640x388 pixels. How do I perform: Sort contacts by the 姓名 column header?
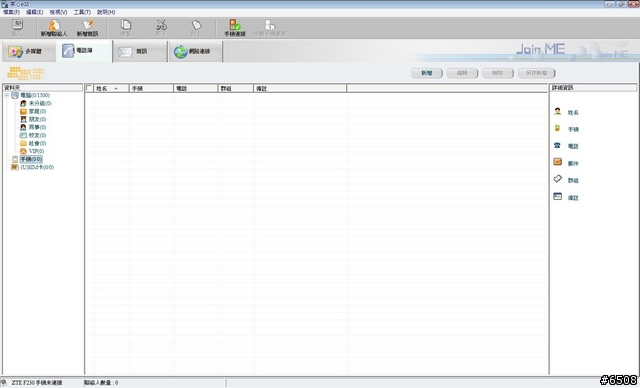coord(111,88)
